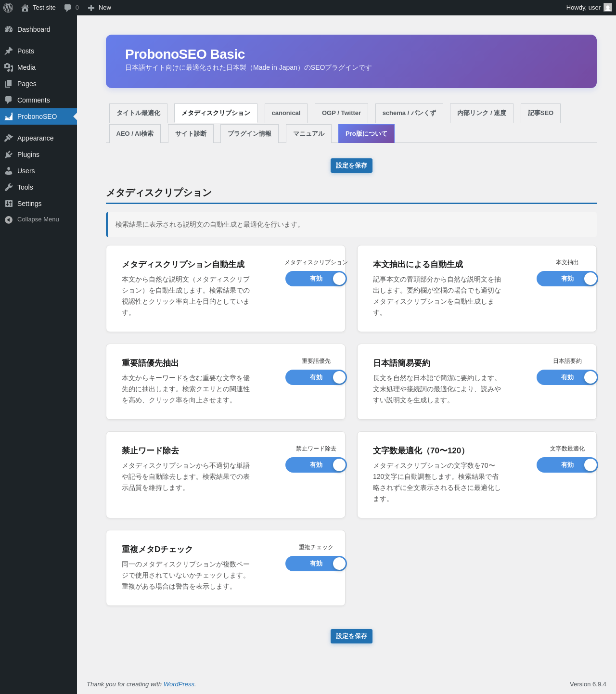616x694 pixels.
Task: Open the Test site link
Action: pyautogui.click(x=38, y=8)
